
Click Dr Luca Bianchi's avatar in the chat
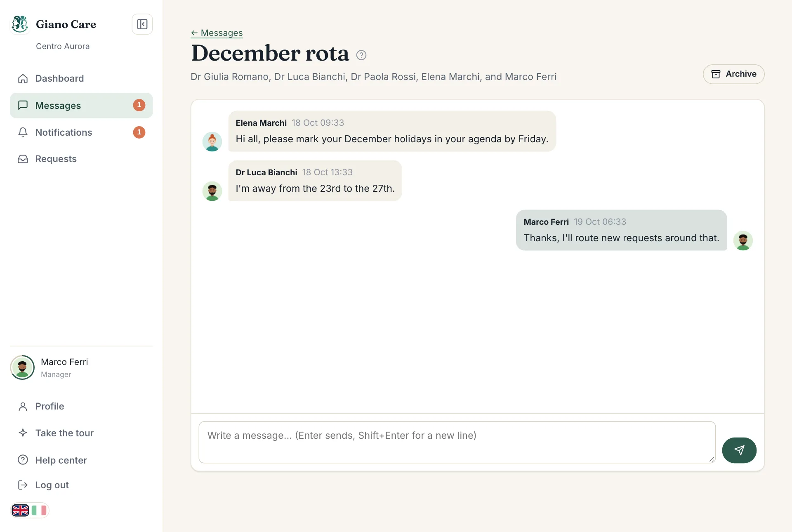pos(212,191)
